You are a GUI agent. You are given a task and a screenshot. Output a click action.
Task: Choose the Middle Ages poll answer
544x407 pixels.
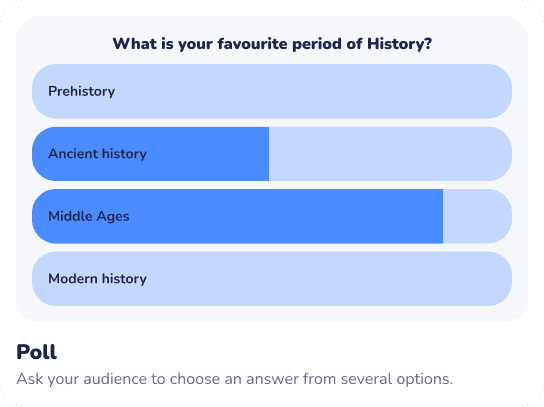pos(272,216)
